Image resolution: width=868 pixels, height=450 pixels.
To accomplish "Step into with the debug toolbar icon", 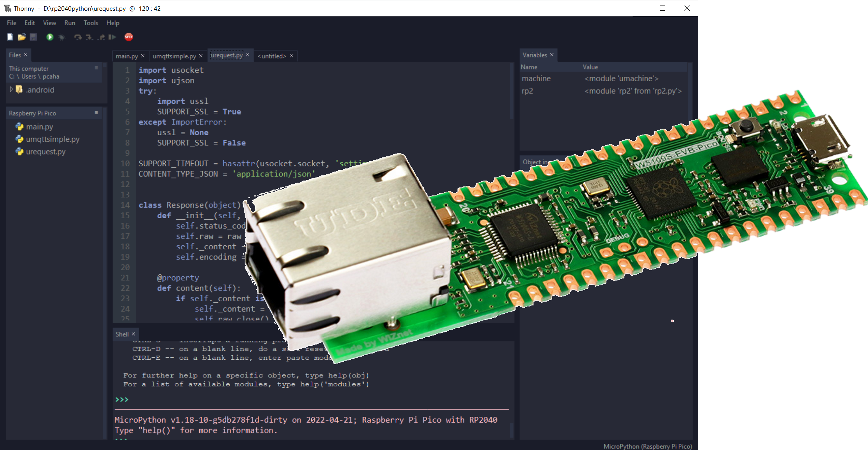I will [89, 37].
